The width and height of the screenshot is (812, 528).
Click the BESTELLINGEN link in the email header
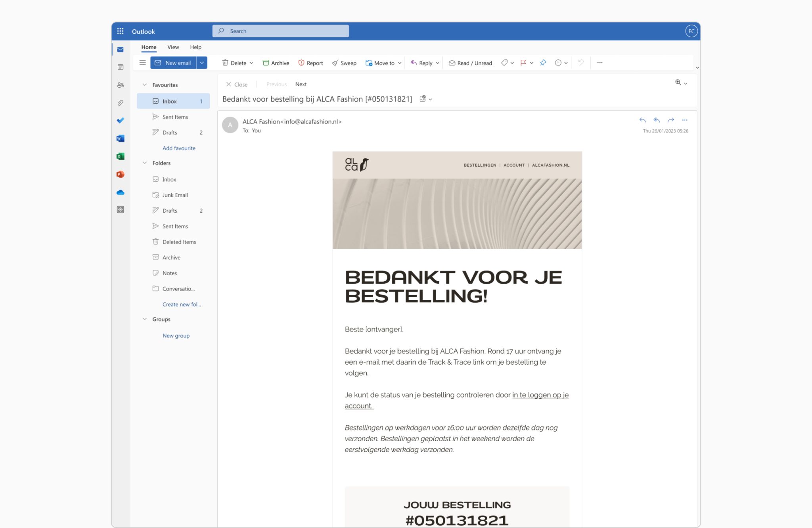click(480, 165)
